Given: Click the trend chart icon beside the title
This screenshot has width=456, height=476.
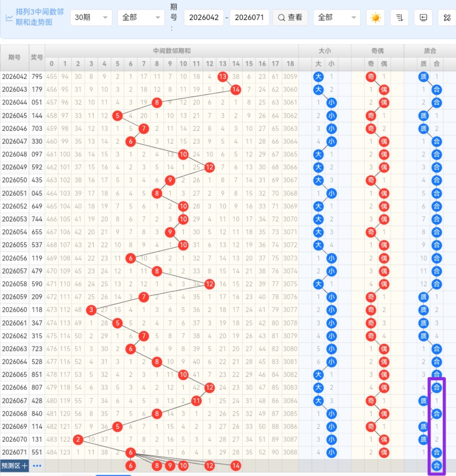Looking at the screenshot, I should 9,18.
